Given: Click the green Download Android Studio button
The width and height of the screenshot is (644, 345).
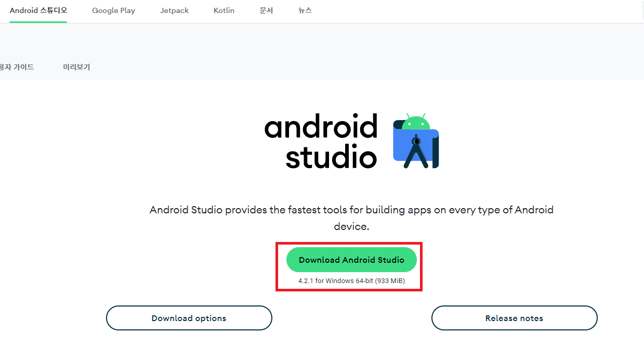Looking at the screenshot, I should (x=351, y=260).
